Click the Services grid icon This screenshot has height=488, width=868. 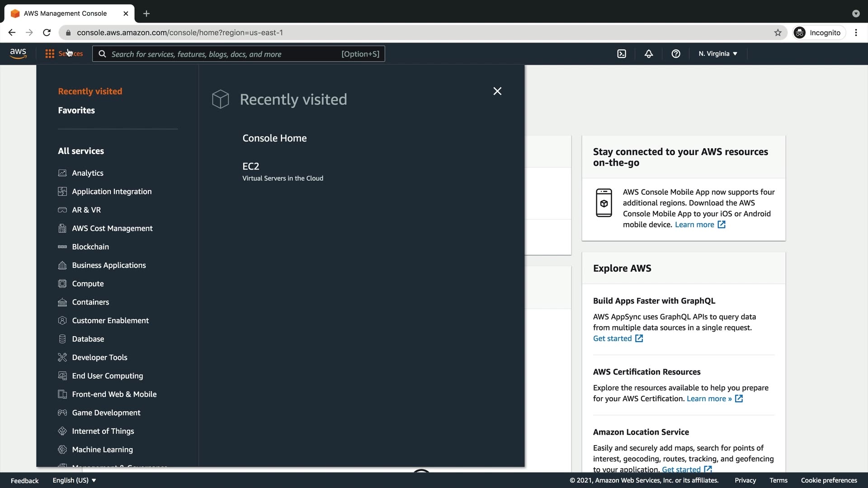pyautogui.click(x=50, y=54)
